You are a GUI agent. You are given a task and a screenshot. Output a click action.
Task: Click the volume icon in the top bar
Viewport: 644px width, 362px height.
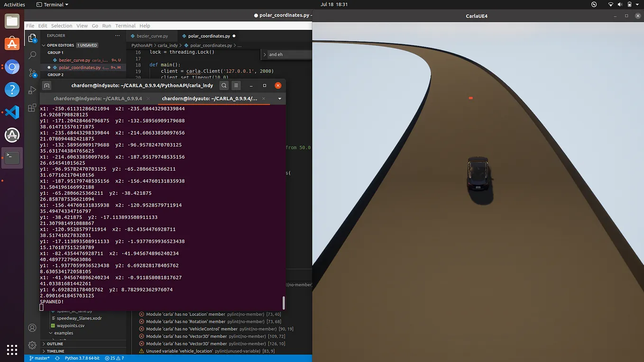(621, 4)
